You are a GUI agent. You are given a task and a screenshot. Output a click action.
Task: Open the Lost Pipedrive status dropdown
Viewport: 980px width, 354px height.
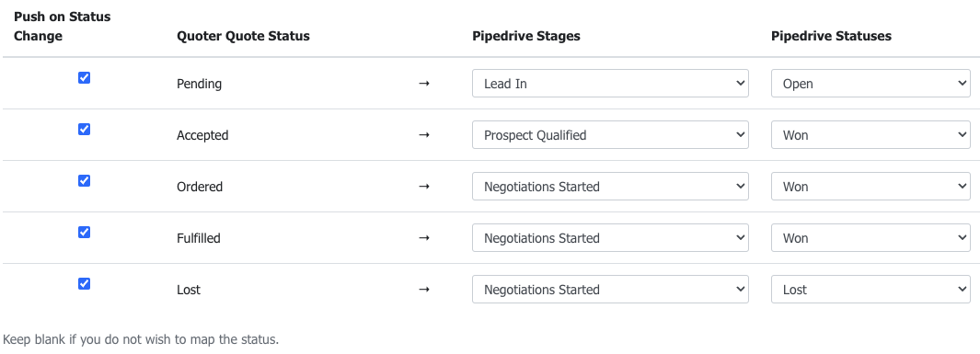click(870, 289)
